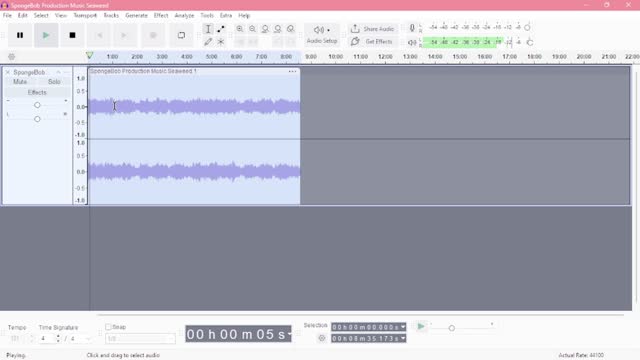The width and height of the screenshot is (640, 360).
Task: Click the Zoom In magnifier
Action: [240, 29]
